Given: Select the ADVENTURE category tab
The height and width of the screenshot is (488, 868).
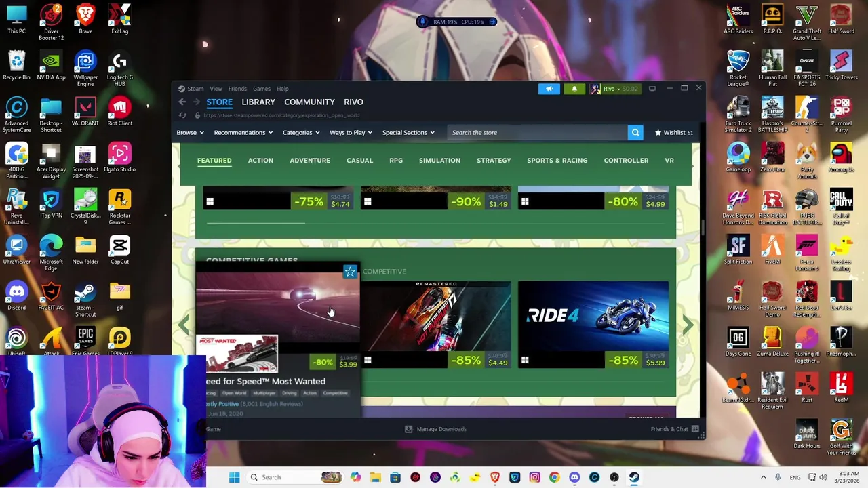Looking at the screenshot, I should 310,161.
